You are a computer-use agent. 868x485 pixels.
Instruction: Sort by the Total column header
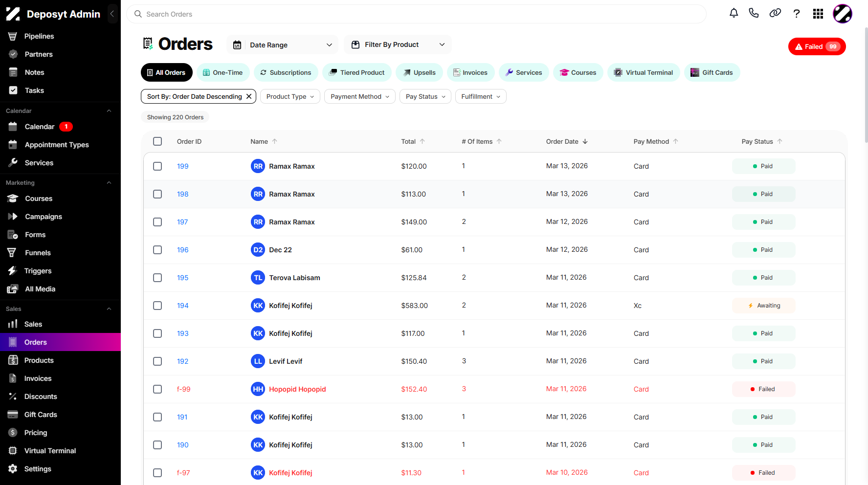(413, 141)
